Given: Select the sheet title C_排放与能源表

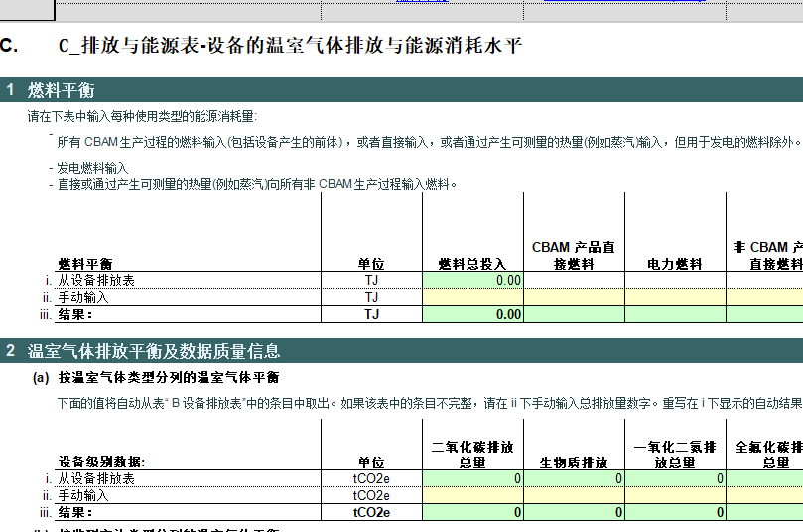Looking at the screenshot, I should (x=290, y=46).
